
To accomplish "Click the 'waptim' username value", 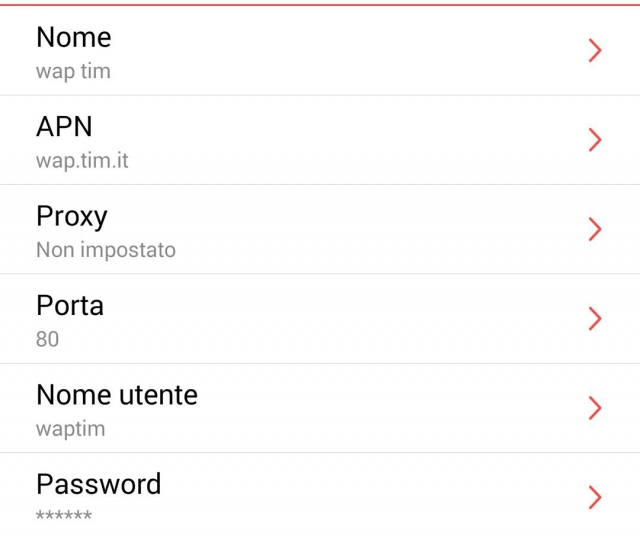I will click(x=70, y=429).
